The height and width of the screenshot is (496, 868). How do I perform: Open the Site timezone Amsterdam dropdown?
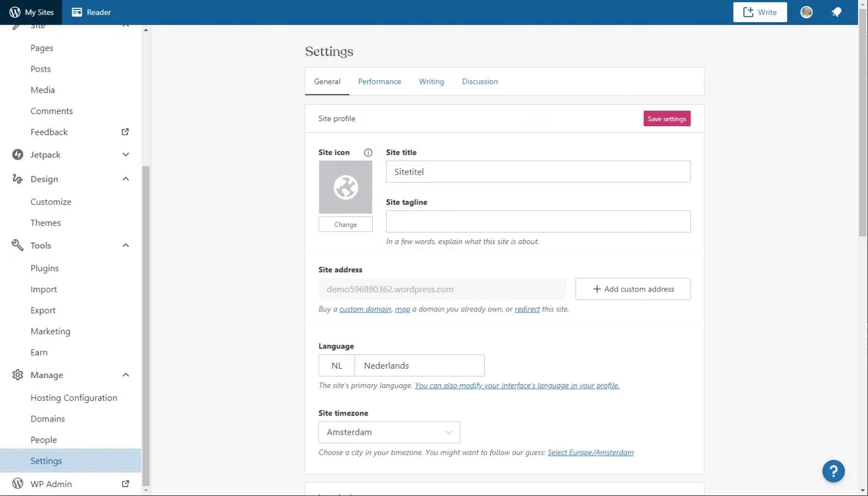click(389, 432)
